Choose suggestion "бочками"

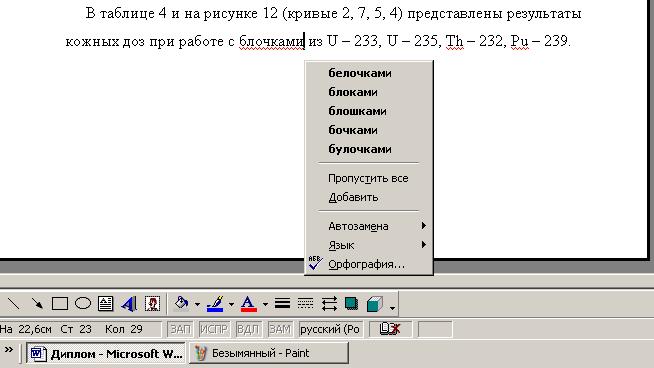369,130
